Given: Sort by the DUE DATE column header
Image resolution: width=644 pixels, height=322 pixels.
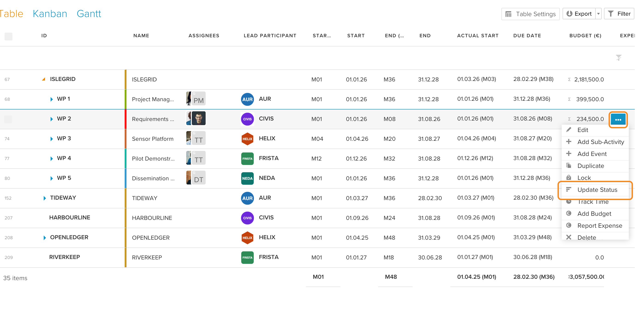Looking at the screenshot, I should point(527,35).
